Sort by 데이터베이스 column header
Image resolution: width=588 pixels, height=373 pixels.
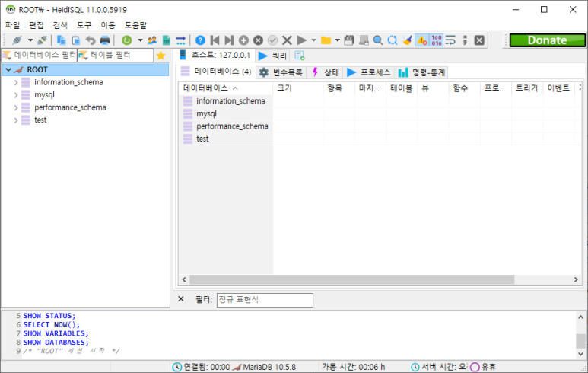click(x=225, y=88)
